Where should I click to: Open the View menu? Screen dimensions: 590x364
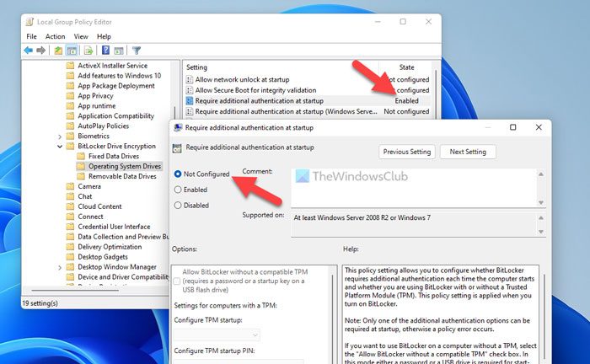[x=81, y=36]
